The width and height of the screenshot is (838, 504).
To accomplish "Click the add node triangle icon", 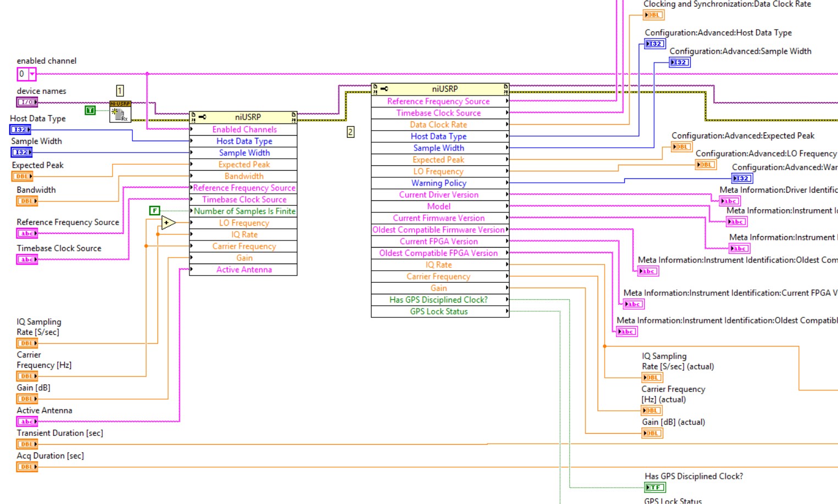I will (169, 223).
